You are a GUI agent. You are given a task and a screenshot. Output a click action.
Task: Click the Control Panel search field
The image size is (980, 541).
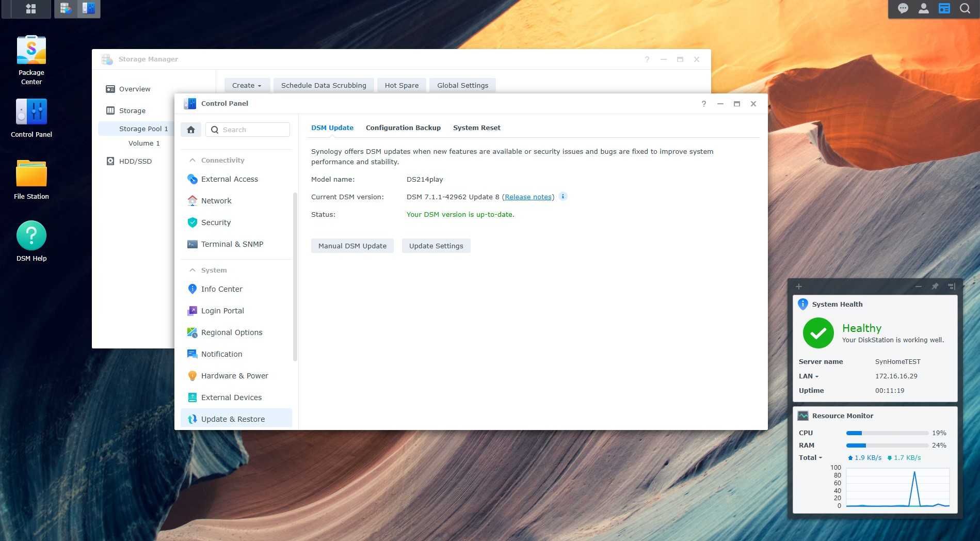(248, 130)
